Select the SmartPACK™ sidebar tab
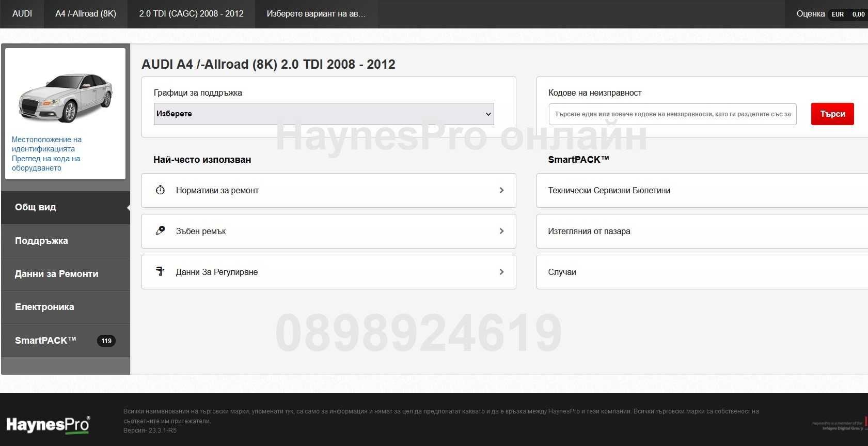Image resolution: width=868 pixels, height=446 pixels. tap(66, 341)
